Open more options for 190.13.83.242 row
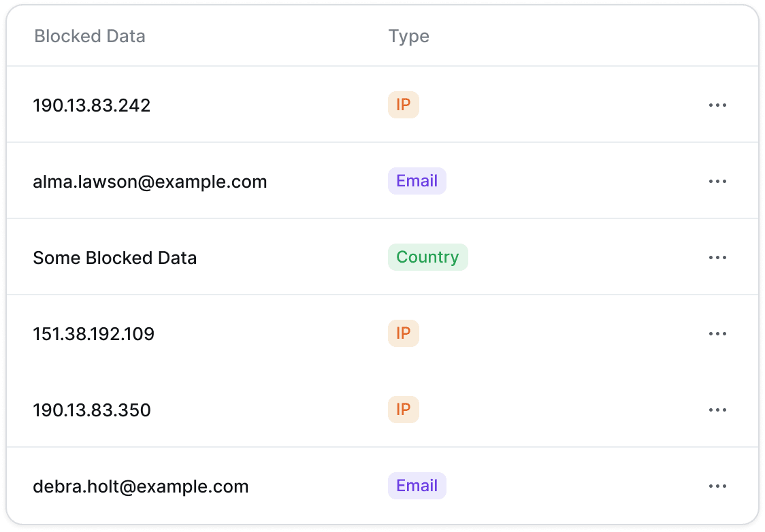 [x=717, y=105]
